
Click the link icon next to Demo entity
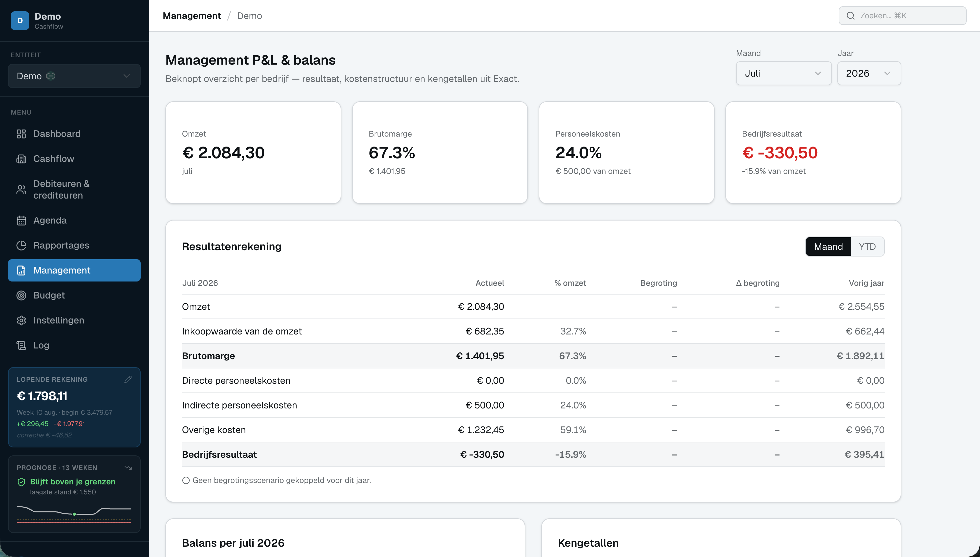click(x=51, y=76)
